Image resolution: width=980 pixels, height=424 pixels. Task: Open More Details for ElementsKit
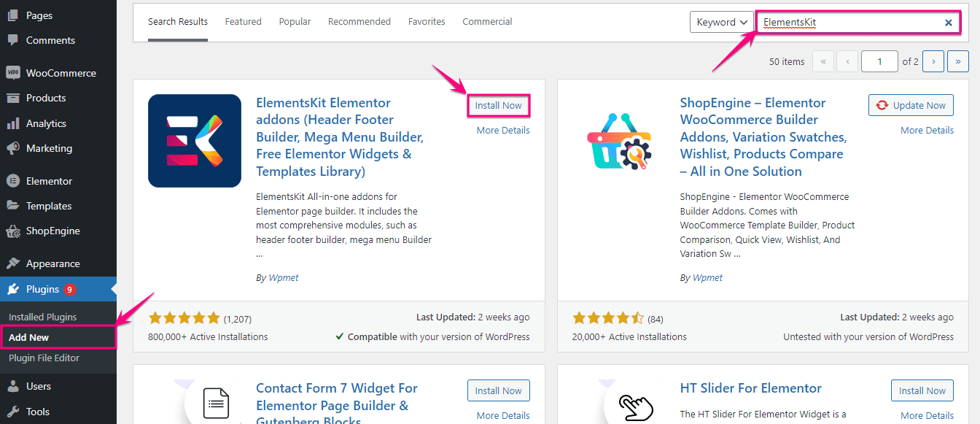tap(503, 131)
